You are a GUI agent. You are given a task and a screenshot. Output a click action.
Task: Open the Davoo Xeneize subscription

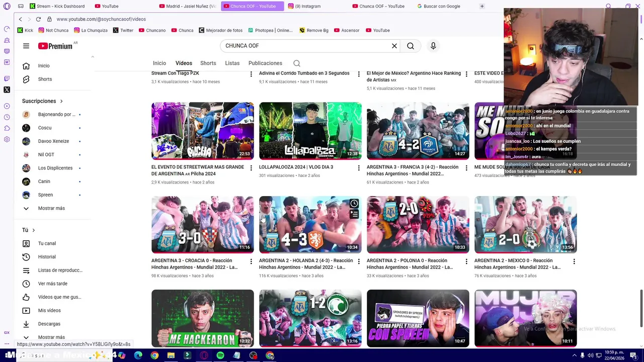click(x=53, y=141)
